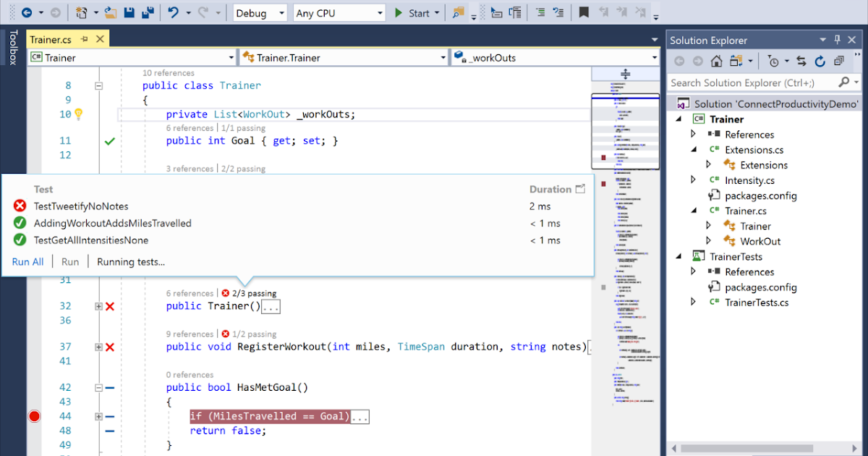Switch to the Trainer.cs editor tab
This screenshot has width=868, height=456.
tap(50, 39)
